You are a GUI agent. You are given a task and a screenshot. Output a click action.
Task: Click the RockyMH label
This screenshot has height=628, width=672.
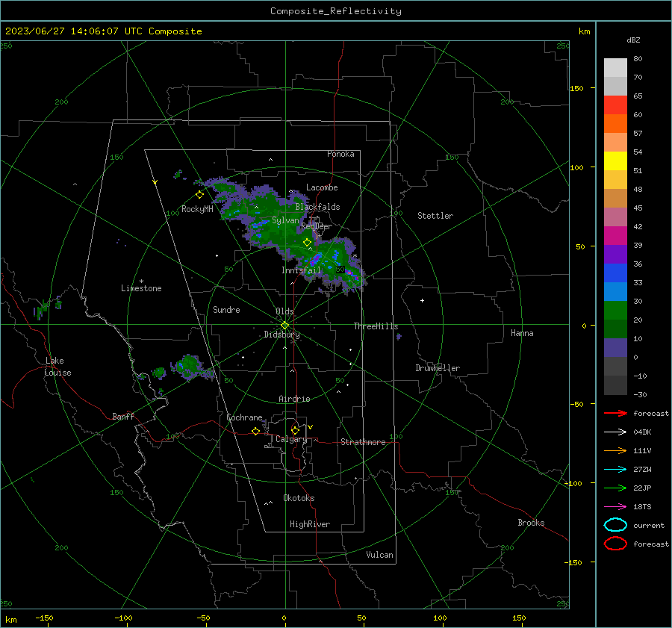(197, 209)
